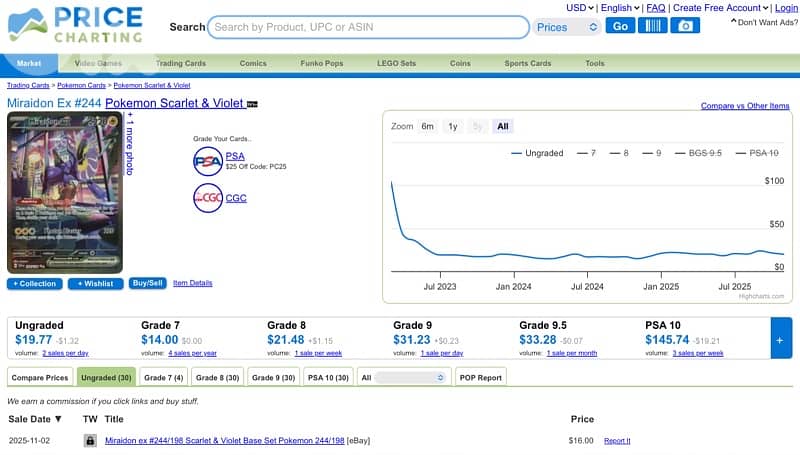
Task: Click the barcode scanner search icon
Action: [x=653, y=26]
